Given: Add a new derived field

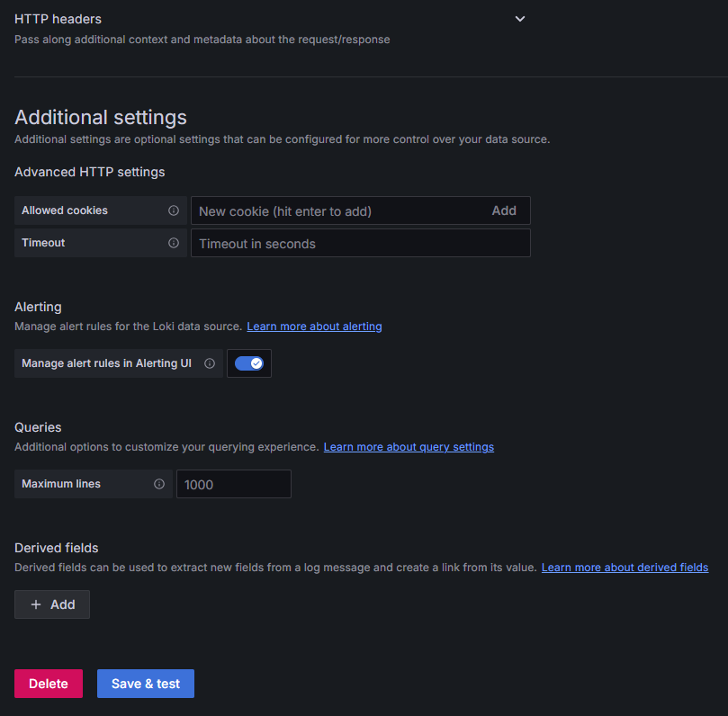Looking at the screenshot, I should (x=52, y=604).
